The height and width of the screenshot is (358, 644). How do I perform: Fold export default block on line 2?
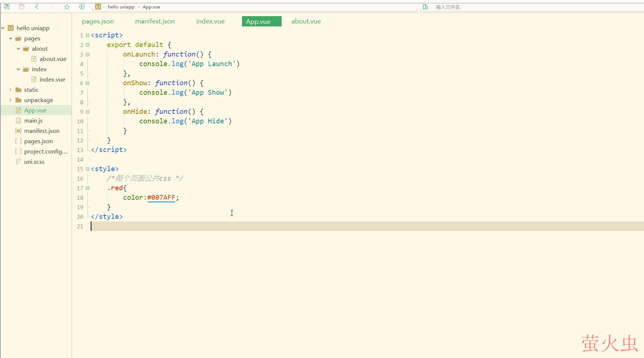tap(87, 45)
